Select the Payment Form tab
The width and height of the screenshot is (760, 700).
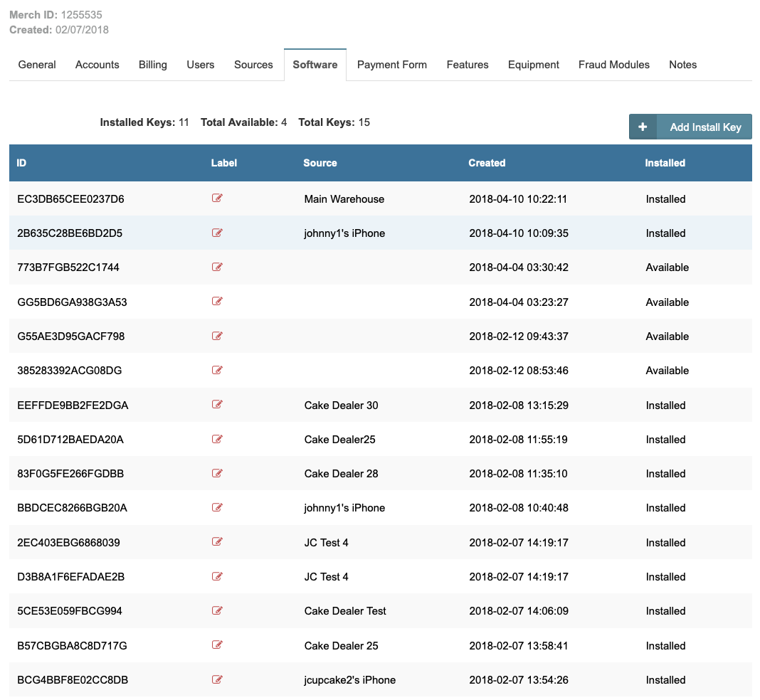392,65
